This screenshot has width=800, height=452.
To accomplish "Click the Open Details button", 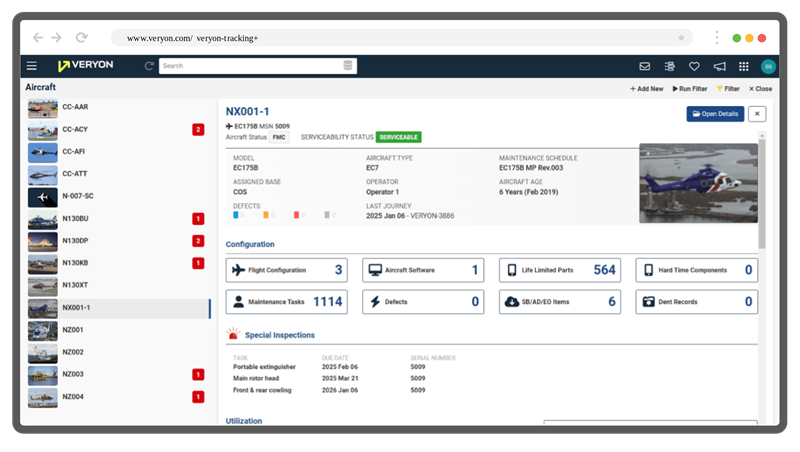I will tap(714, 114).
